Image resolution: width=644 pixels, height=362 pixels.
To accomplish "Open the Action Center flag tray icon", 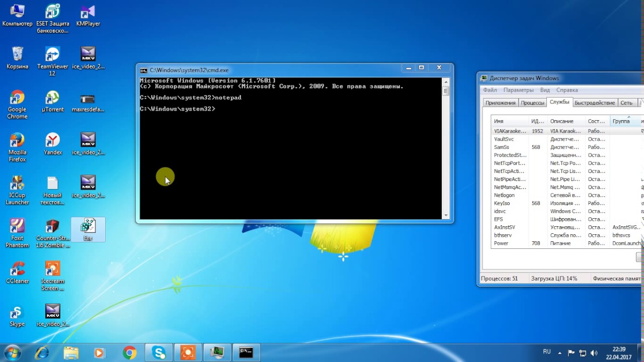I will (x=571, y=352).
